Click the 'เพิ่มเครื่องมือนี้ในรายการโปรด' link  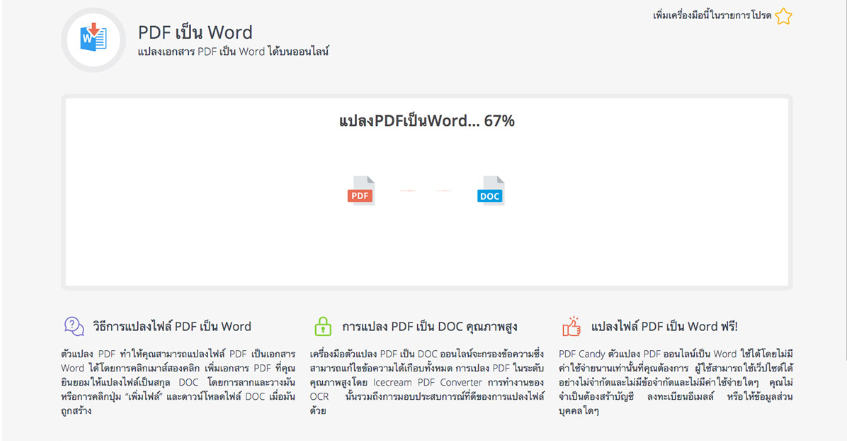(x=712, y=16)
